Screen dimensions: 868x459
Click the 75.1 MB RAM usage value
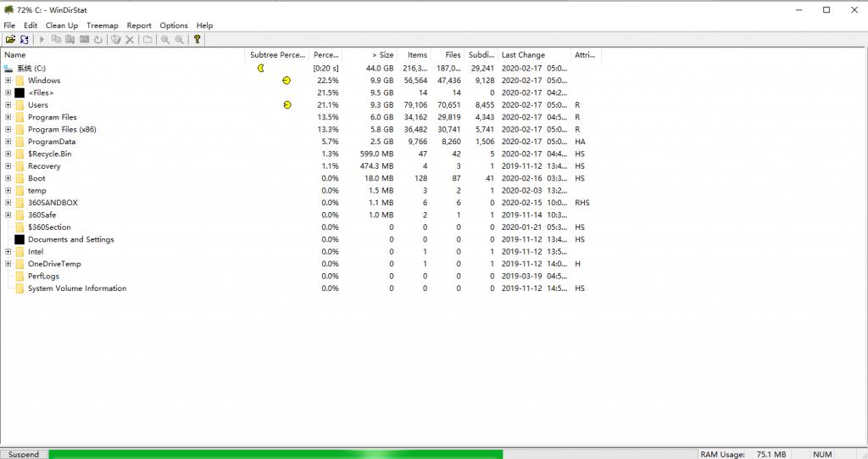(771, 454)
